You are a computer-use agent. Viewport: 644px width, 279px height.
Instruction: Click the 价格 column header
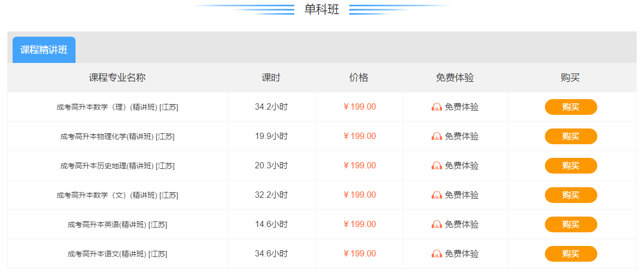[x=359, y=78]
